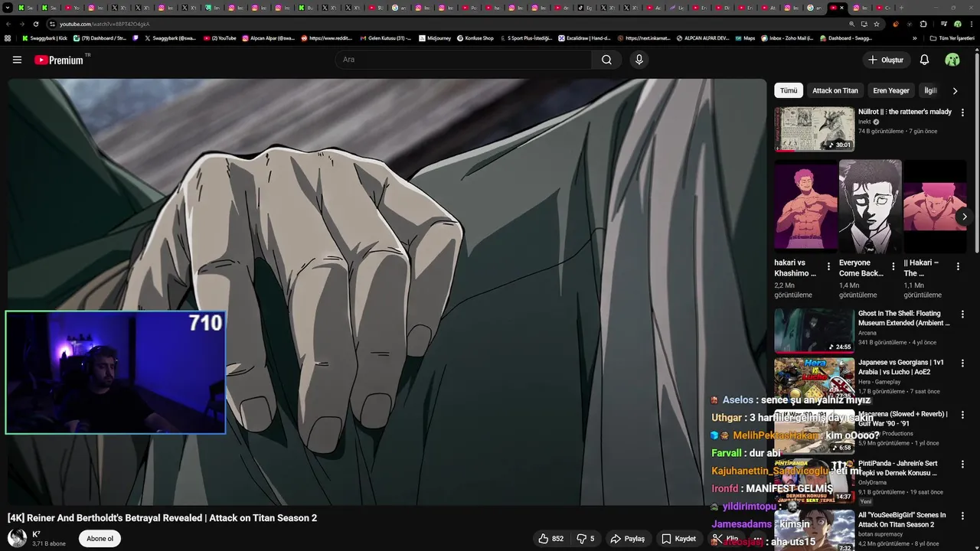Click the botan supremacy channel name
Screen dimensions: 980x551
[880, 534]
